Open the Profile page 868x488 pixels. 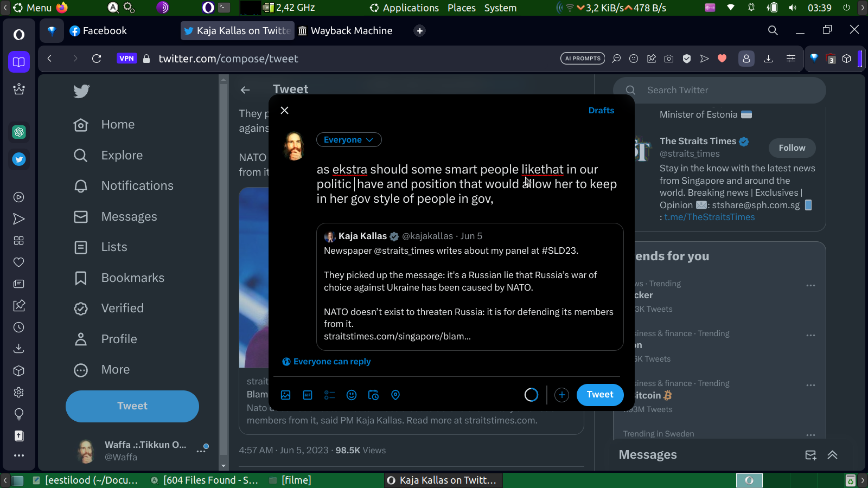105,339
